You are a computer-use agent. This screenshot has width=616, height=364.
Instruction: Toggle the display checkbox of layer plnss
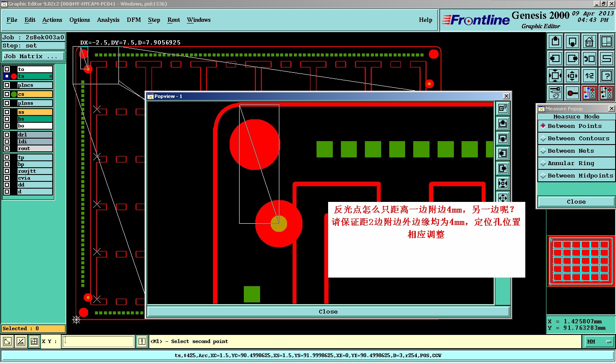coord(7,103)
